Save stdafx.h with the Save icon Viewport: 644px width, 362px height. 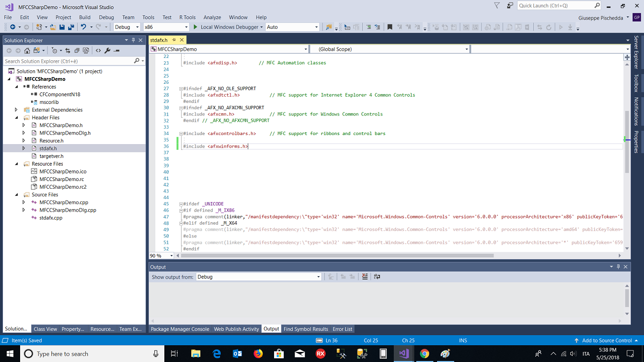[62, 27]
